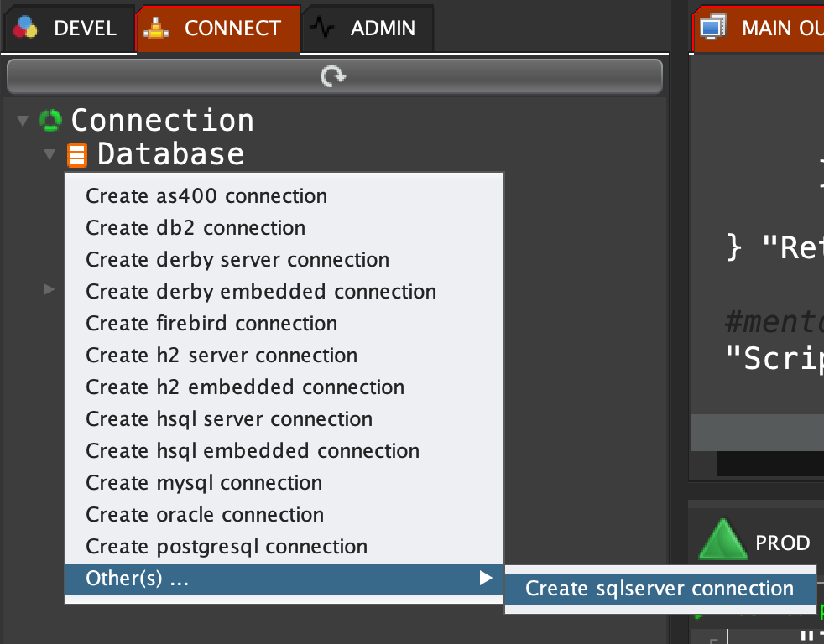Choose Create mysql connection
The width and height of the screenshot is (824, 644).
tap(204, 483)
